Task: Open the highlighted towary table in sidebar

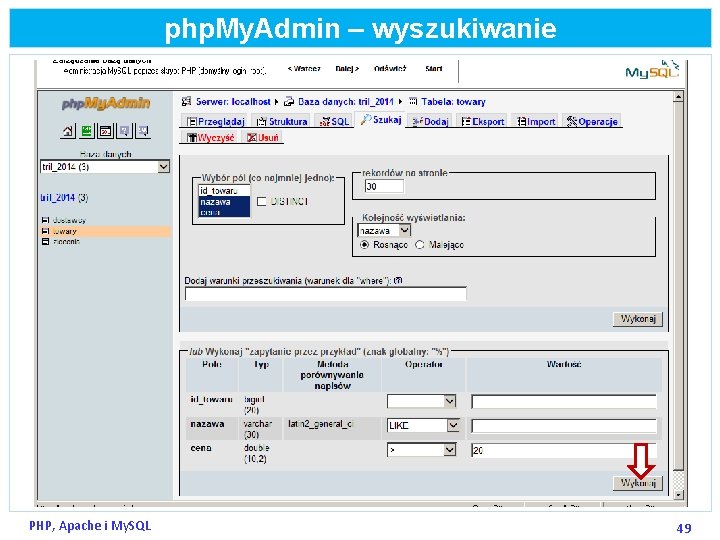Action: (x=65, y=231)
